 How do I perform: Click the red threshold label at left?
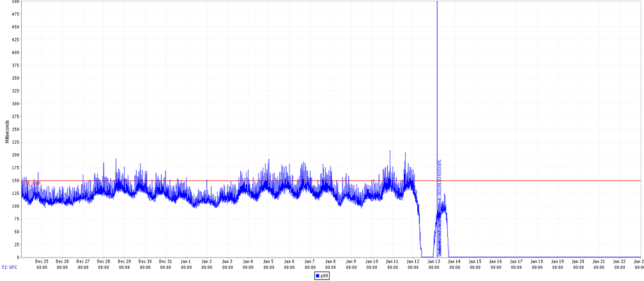click(31, 183)
